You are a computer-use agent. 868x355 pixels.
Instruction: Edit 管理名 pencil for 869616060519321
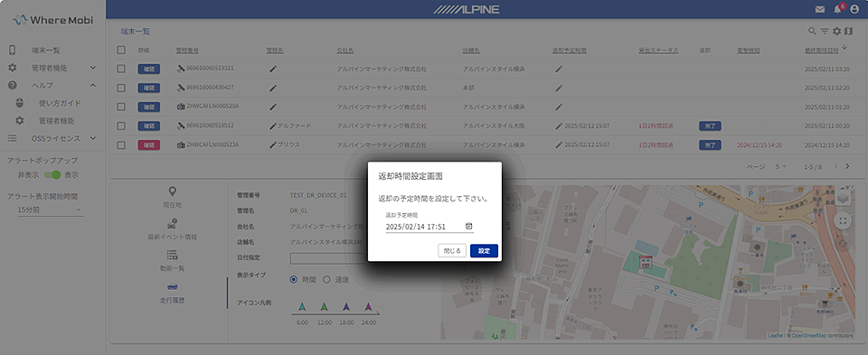[272, 70]
